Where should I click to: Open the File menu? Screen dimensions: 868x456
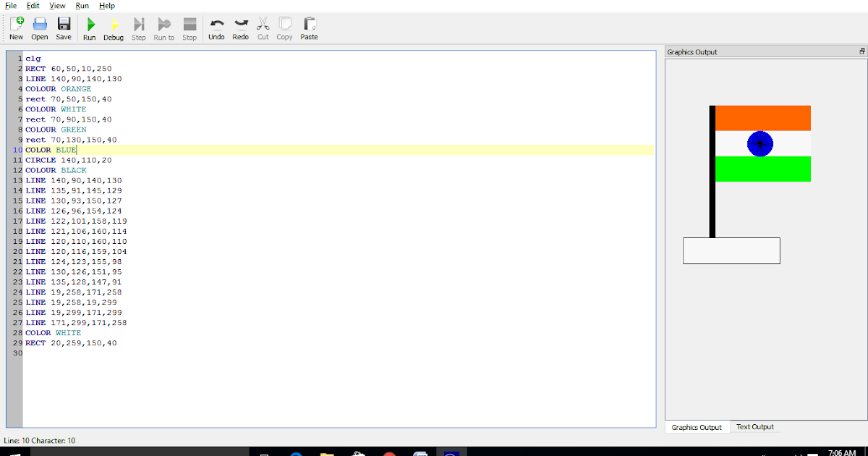pos(10,5)
